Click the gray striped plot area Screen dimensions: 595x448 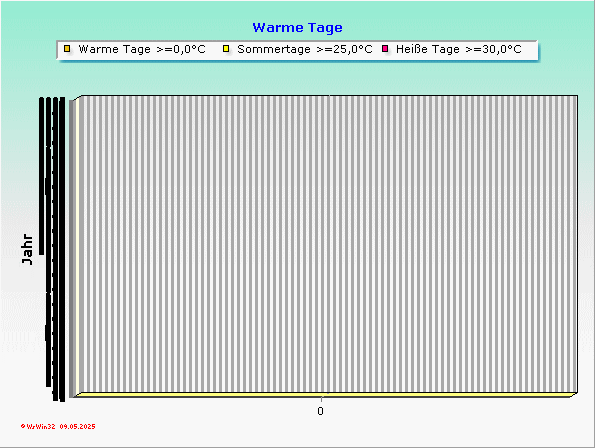[x=330, y=244]
